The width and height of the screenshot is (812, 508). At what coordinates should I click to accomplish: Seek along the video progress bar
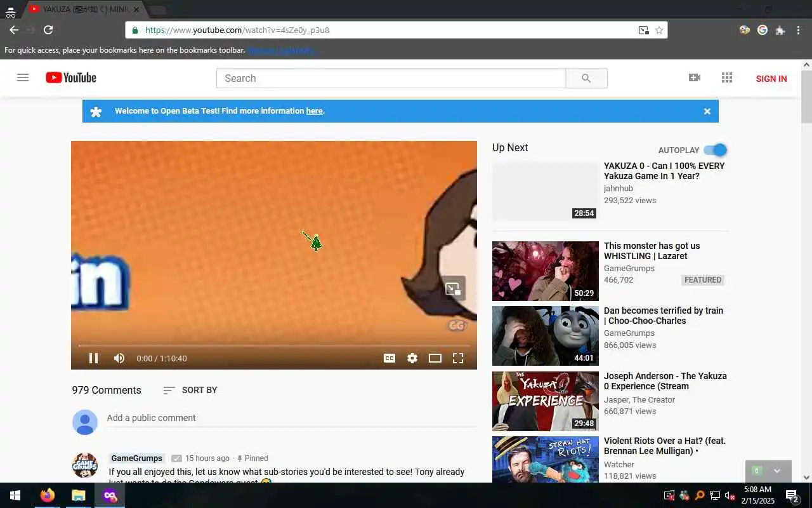[274, 345]
